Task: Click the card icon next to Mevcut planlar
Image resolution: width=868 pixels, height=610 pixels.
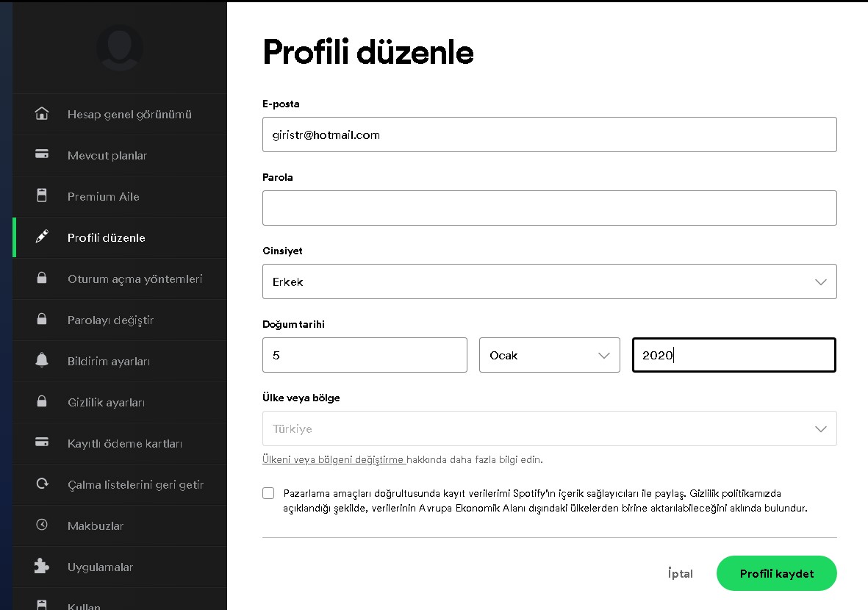Action: [x=42, y=155]
